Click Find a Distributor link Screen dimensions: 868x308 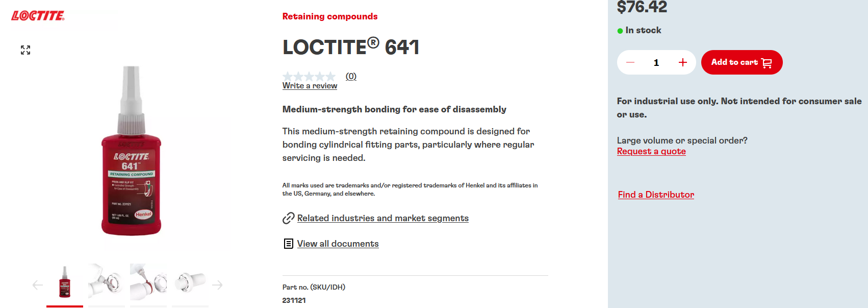click(x=656, y=195)
